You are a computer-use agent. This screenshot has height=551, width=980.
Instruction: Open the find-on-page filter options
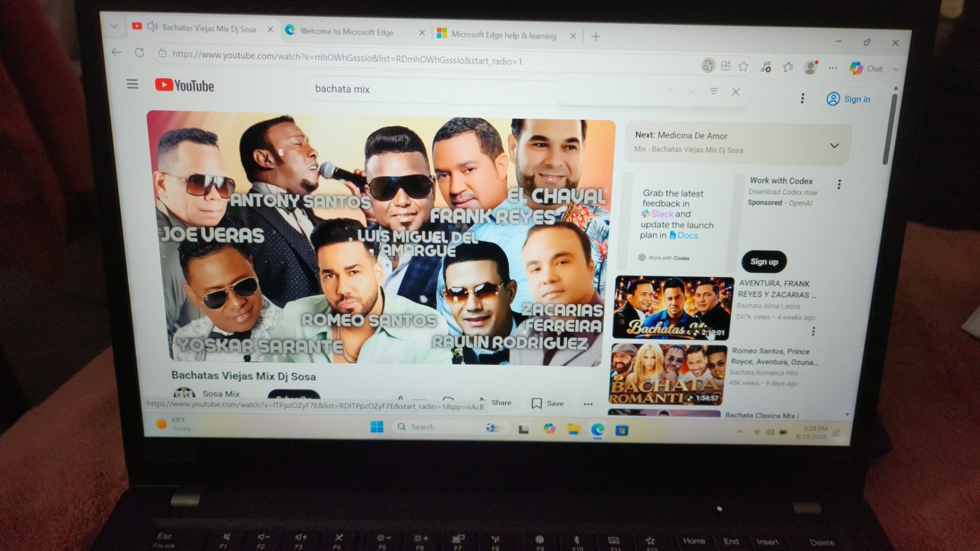[714, 91]
